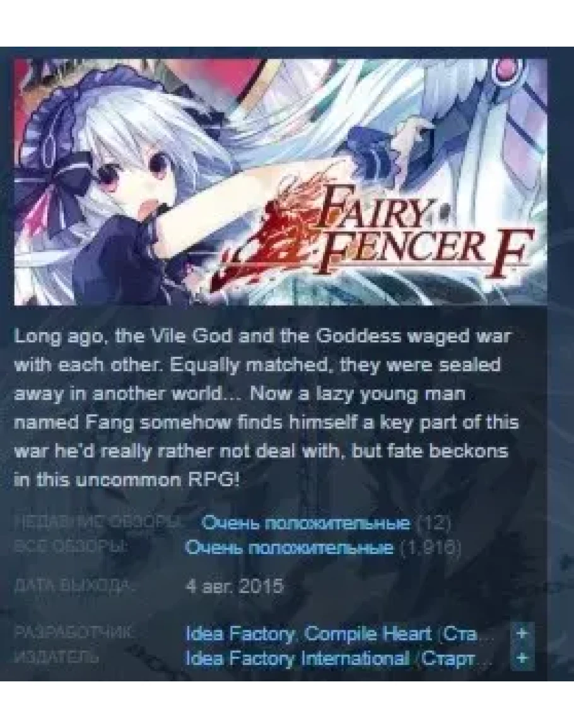Image resolution: width=574 pixels, height=728 pixels.
Task: Click the 'Разработчик' label
Action: 74,632
